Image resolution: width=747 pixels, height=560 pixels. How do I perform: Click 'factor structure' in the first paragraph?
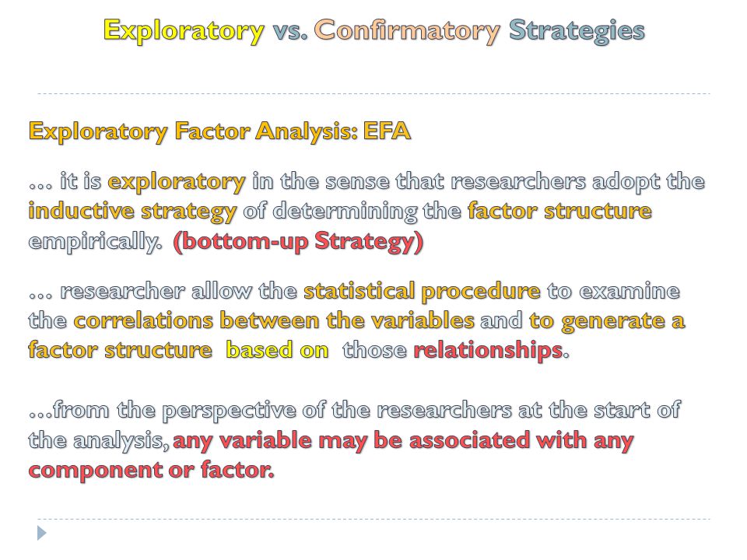(559, 212)
